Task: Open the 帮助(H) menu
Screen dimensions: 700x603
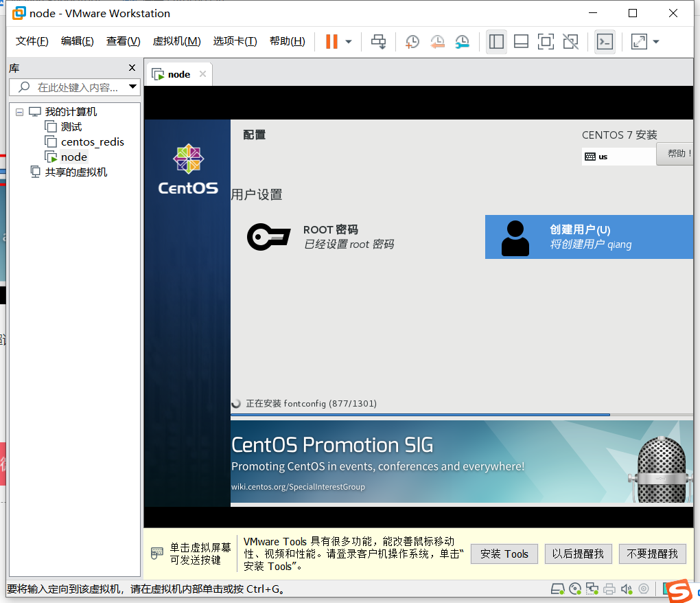Action: (288, 41)
